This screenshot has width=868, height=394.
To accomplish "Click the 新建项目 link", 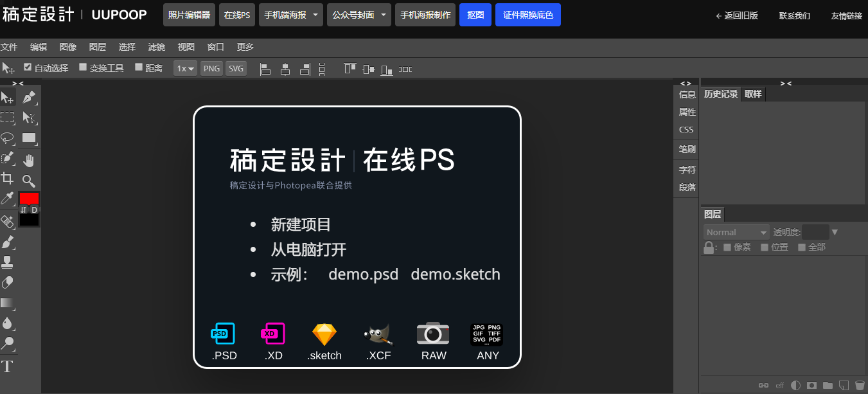I will coord(301,224).
